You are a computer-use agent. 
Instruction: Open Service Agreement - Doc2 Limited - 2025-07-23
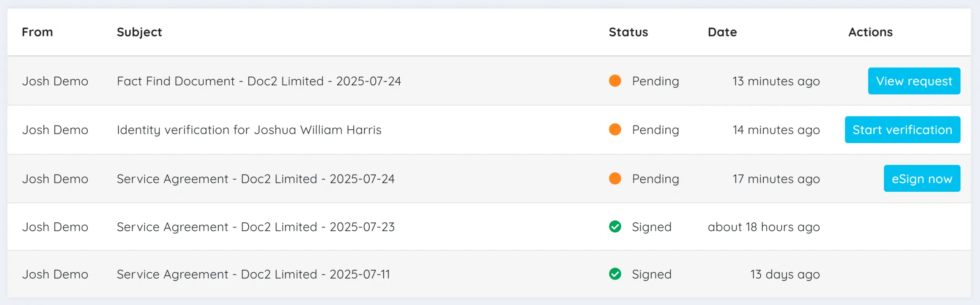pyautogui.click(x=255, y=227)
